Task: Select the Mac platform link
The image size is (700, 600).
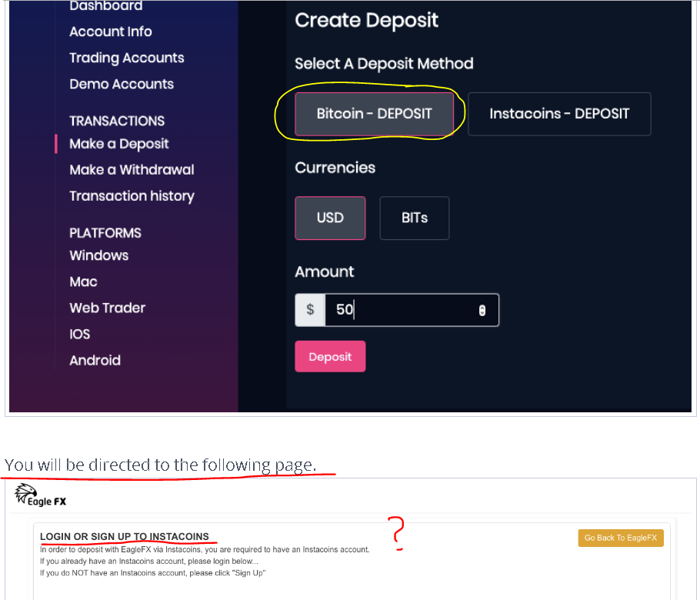Action: click(x=83, y=282)
